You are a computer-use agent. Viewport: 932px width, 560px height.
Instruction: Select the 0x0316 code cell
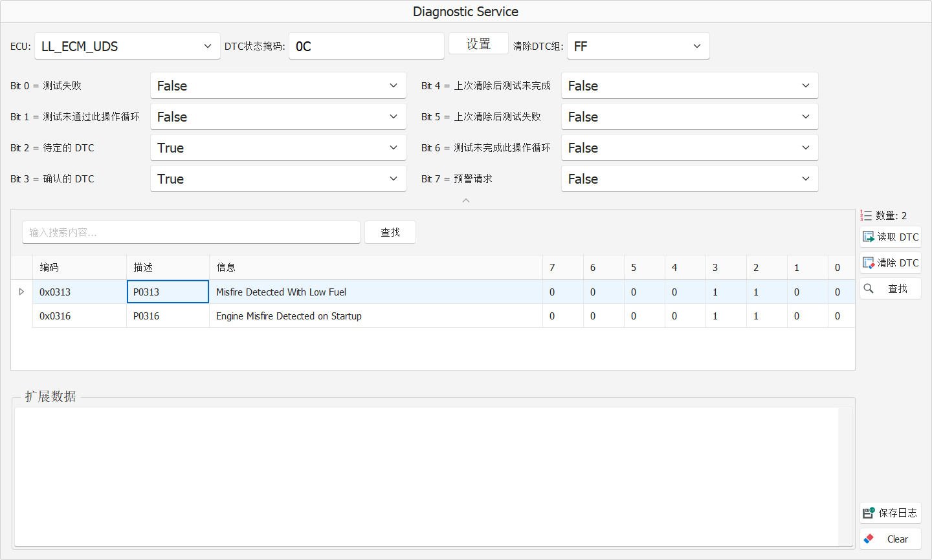pyautogui.click(x=80, y=316)
